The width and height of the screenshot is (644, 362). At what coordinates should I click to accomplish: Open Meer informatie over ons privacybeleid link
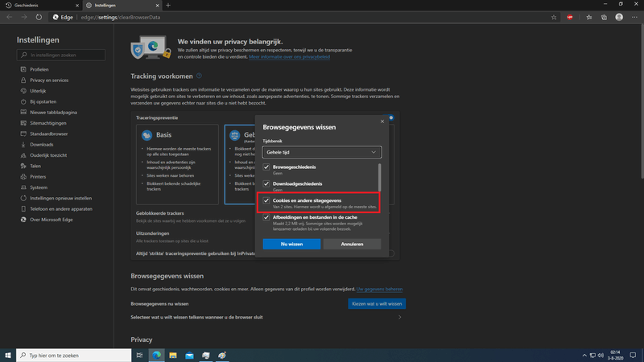[289, 57]
